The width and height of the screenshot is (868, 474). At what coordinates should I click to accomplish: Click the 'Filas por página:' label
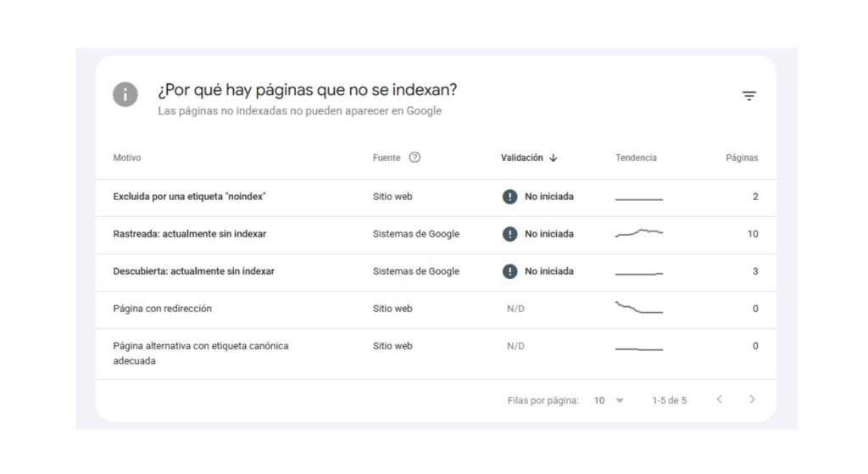coord(543,400)
